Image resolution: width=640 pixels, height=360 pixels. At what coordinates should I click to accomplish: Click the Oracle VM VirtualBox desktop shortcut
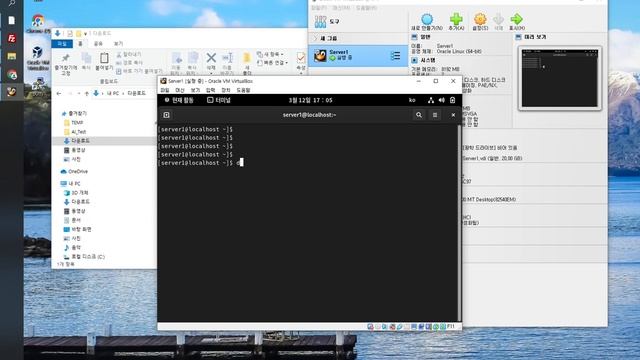pyautogui.click(x=38, y=58)
